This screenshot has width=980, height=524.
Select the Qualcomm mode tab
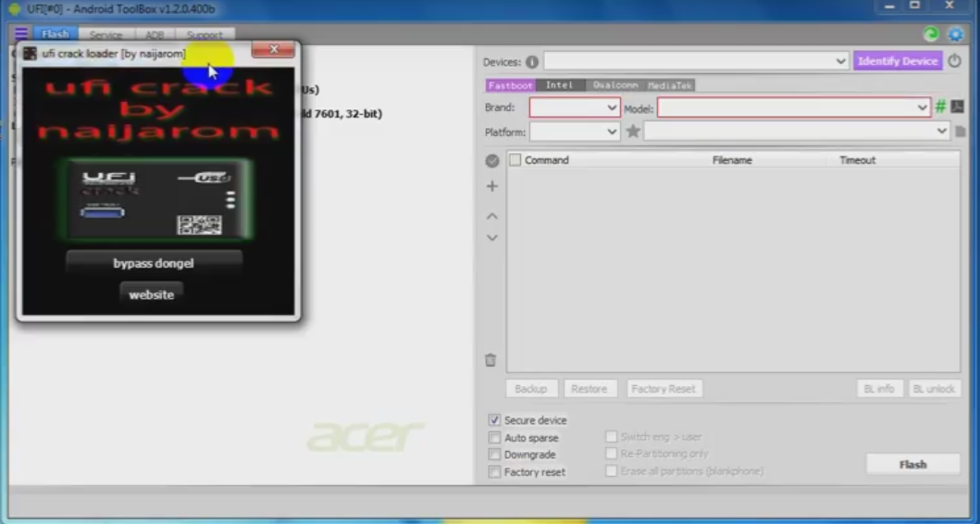click(615, 85)
